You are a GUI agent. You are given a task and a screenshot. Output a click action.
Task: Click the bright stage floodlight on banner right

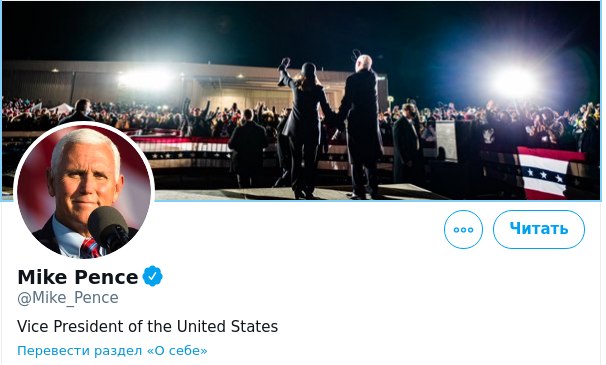tap(512, 82)
